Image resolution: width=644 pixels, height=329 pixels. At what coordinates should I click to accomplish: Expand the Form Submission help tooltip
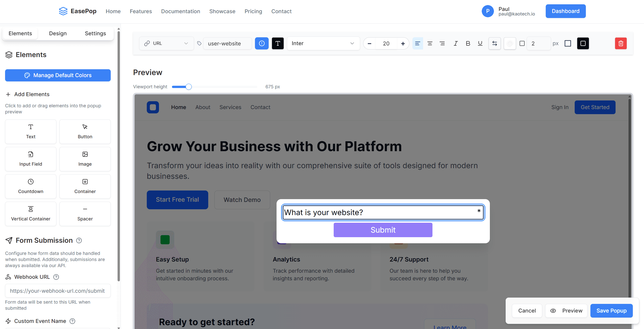[79, 240]
